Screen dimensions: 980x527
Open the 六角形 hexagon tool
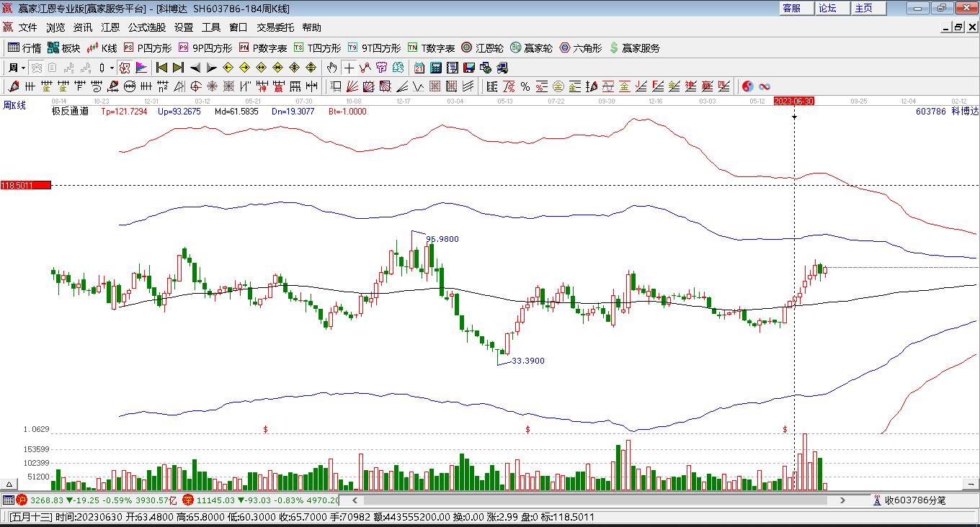581,48
